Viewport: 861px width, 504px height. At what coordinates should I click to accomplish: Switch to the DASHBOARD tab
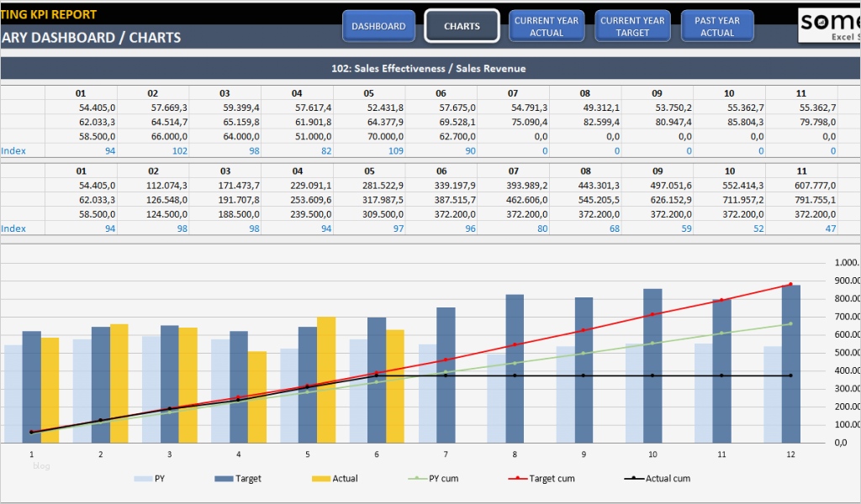click(378, 25)
